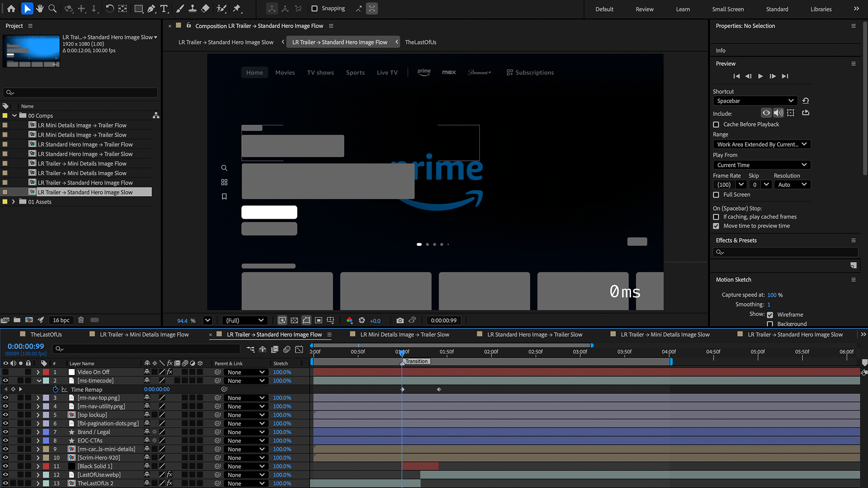Select the Hand tool
This screenshot has width=868, height=488.
tap(40, 9)
